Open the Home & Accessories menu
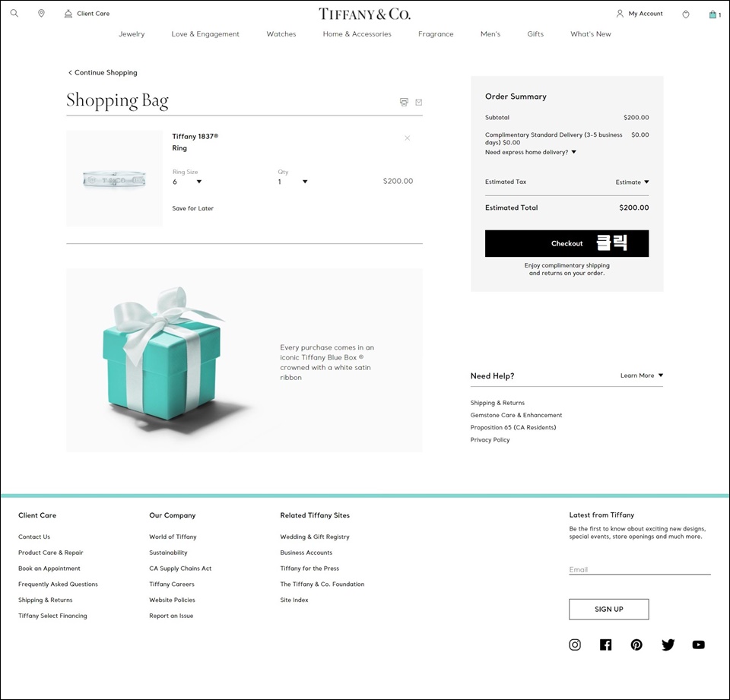Screen dimensions: 730x700 [x=357, y=34]
